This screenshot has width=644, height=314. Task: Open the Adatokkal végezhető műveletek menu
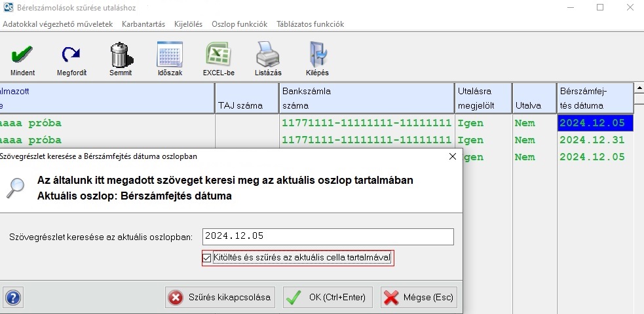58,24
